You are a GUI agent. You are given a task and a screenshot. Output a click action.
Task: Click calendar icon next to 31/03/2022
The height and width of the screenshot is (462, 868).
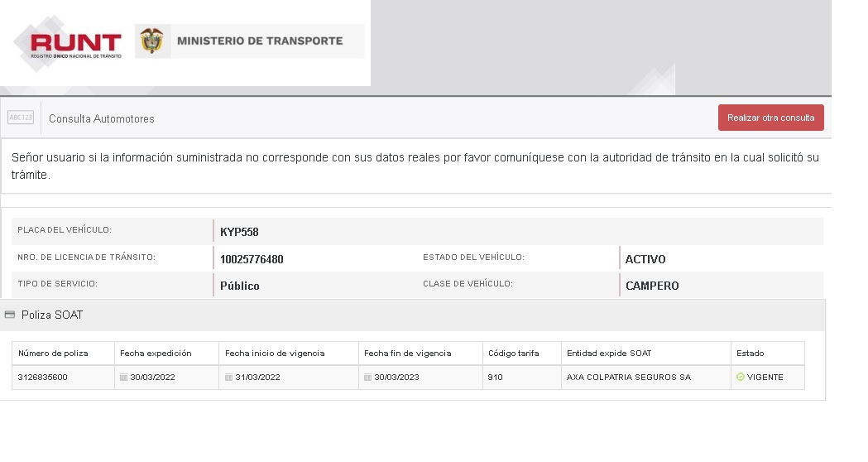click(229, 378)
